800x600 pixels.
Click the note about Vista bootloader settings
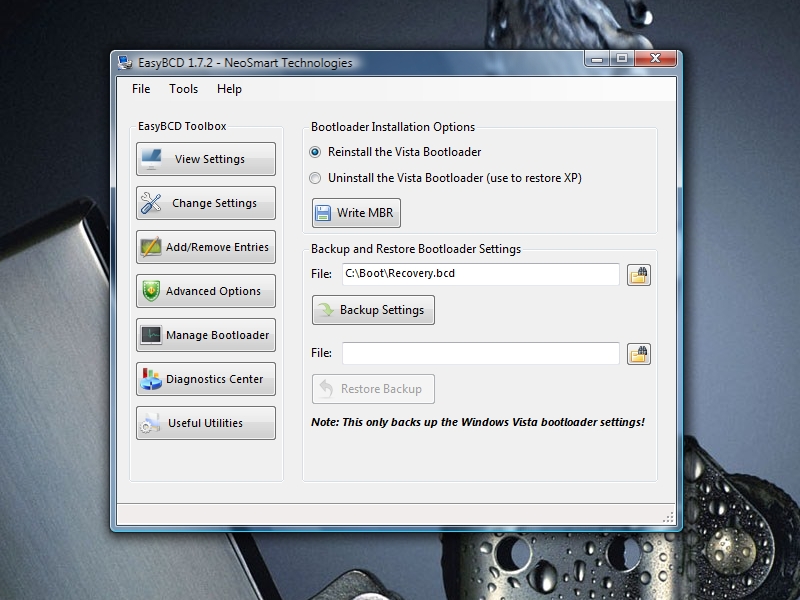(478, 422)
